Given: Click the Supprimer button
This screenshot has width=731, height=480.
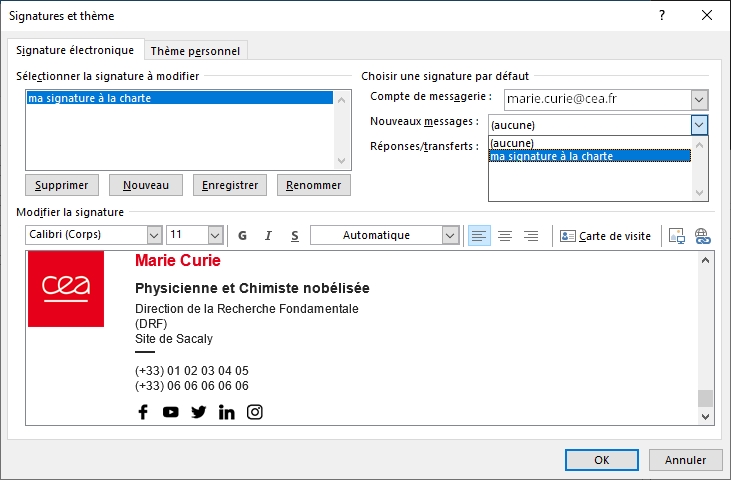Looking at the screenshot, I should coord(62,185).
